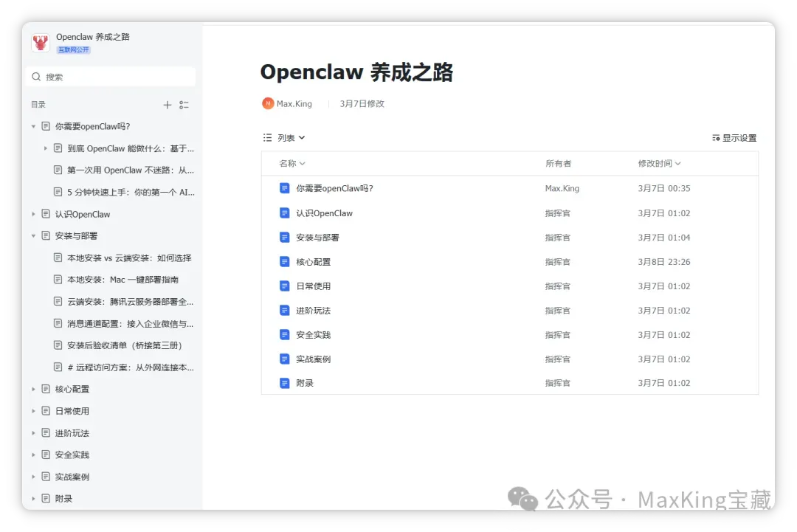Click the 所有者 column header

pos(558,163)
